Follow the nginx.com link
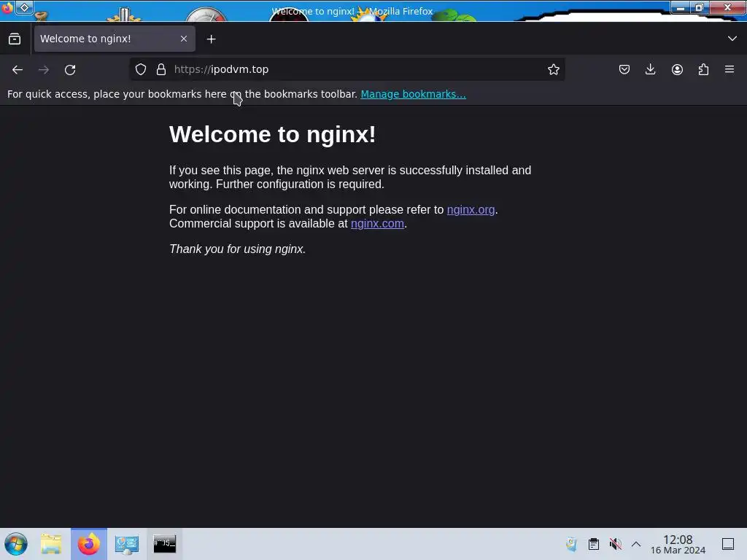This screenshot has height=560, width=747. pyautogui.click(x=377, y=223)
